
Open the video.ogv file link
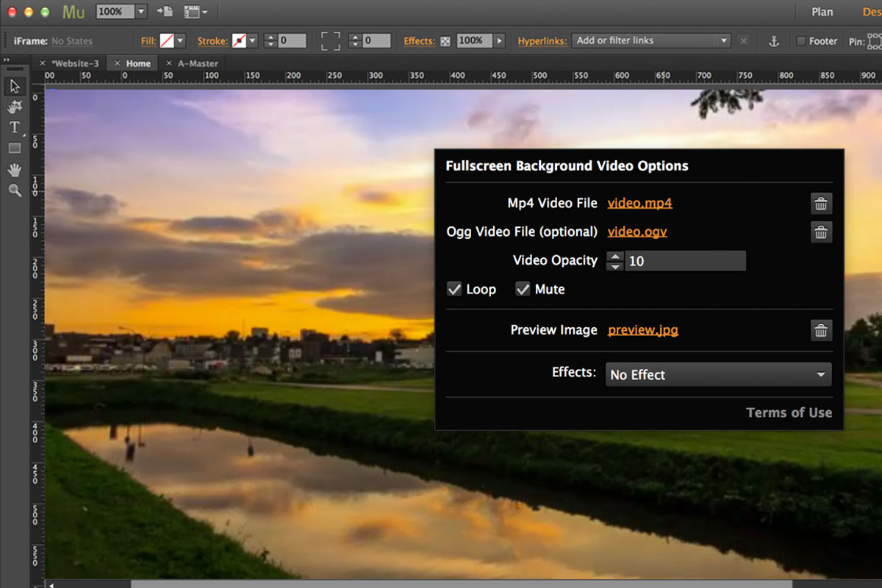click(x=637, y=232)
